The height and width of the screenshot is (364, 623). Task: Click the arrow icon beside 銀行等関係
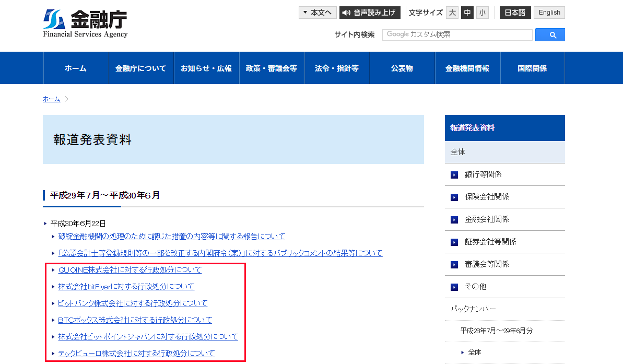pos(454,174)
